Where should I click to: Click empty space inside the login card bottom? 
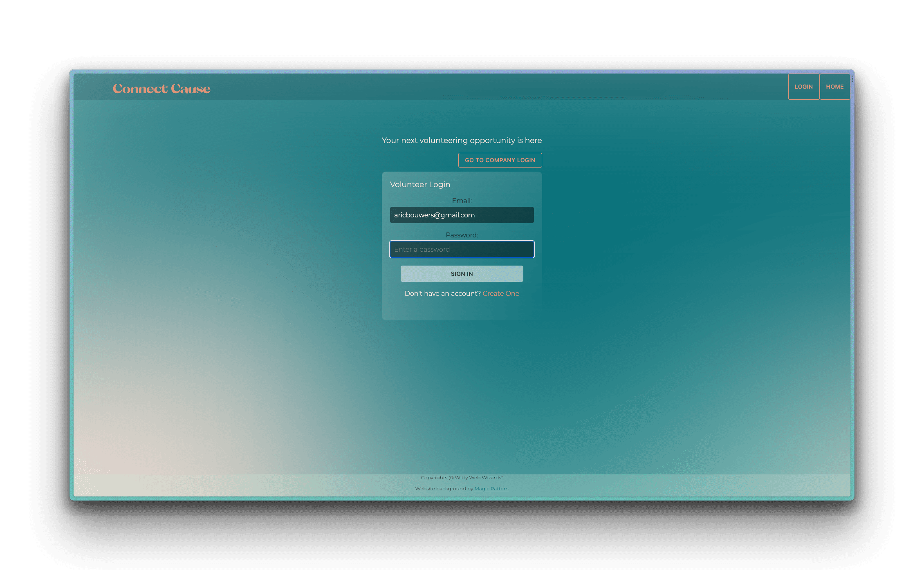[x=462, y=310]
